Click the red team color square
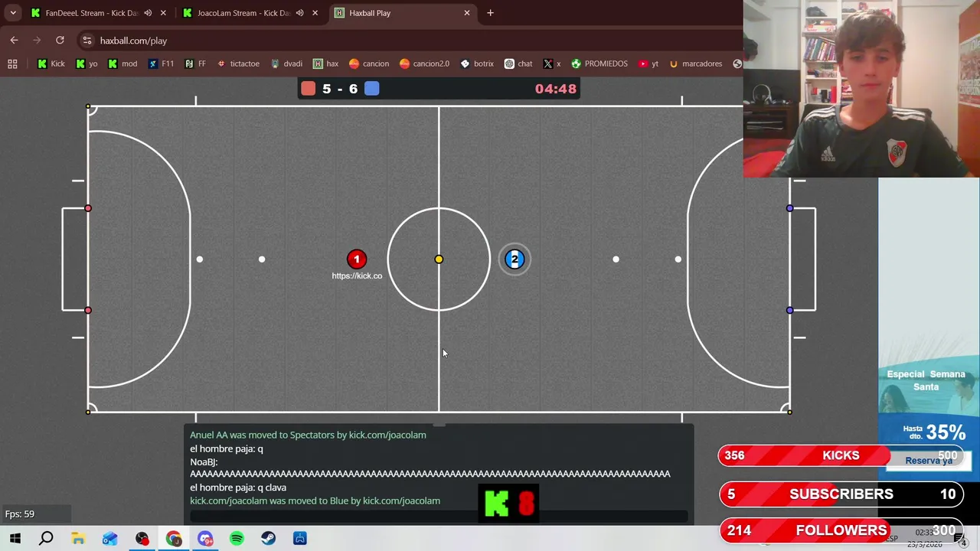The height and width of the screenshot is (551, 980). [308, 89]
